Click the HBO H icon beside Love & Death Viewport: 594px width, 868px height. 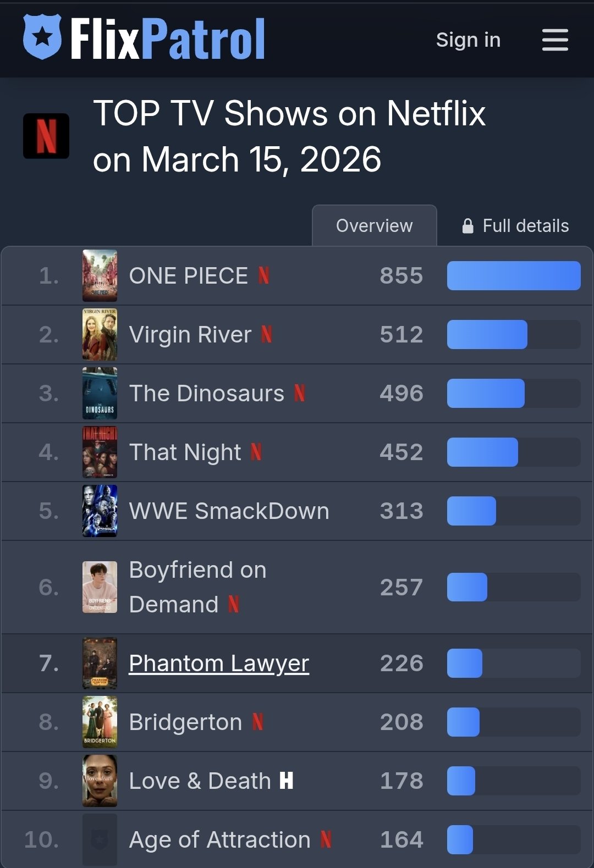pos(287,781)
